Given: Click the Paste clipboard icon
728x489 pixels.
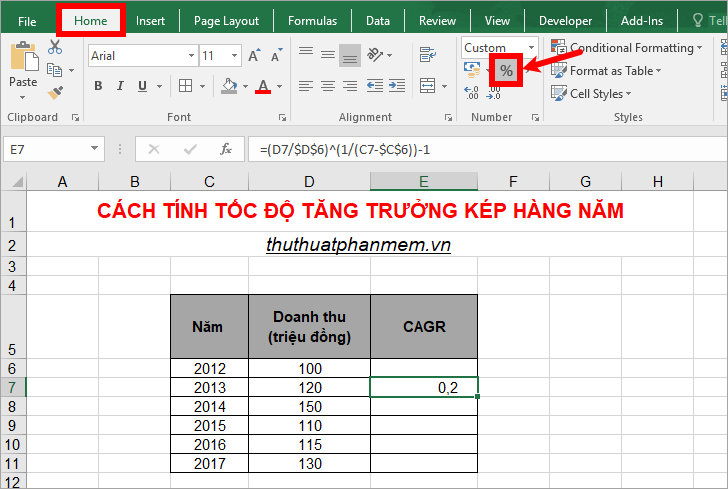Looking at the screenshot, I should [24, 57].
